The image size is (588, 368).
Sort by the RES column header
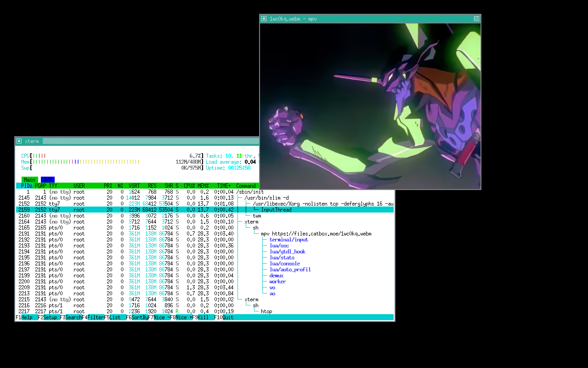(152, 186)
